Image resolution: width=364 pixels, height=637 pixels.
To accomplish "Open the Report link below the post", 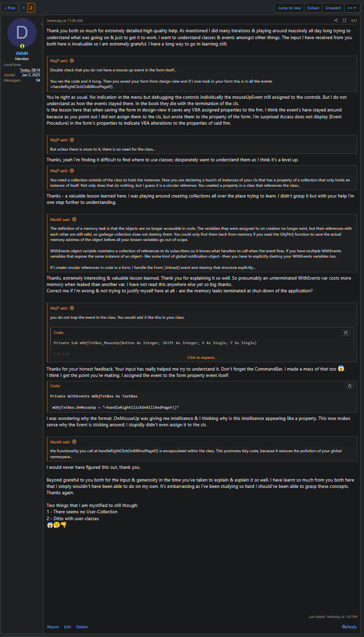I will pos(53,627).
